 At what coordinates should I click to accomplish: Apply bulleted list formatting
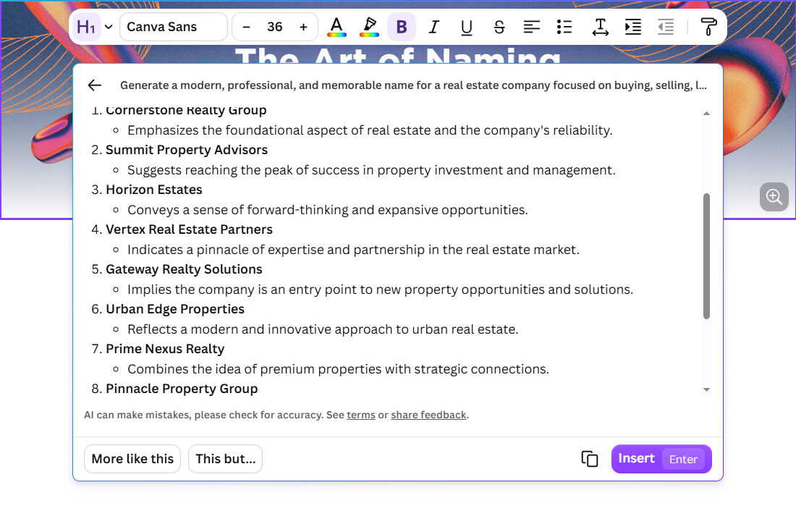pos(564,27)
